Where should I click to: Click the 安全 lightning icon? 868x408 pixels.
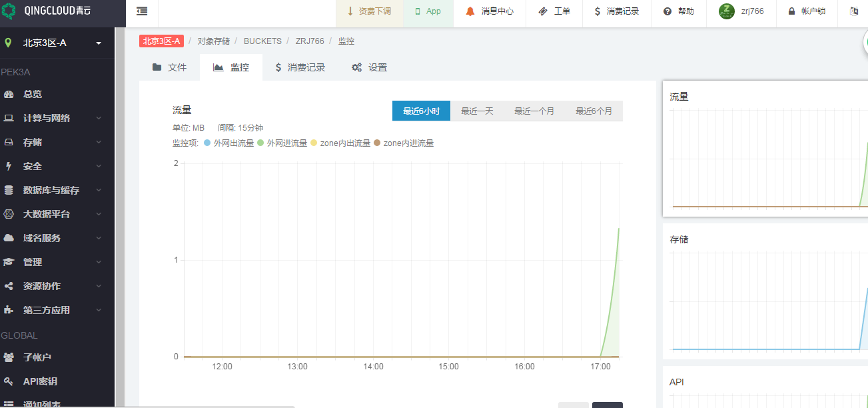(x=9, y=166)
